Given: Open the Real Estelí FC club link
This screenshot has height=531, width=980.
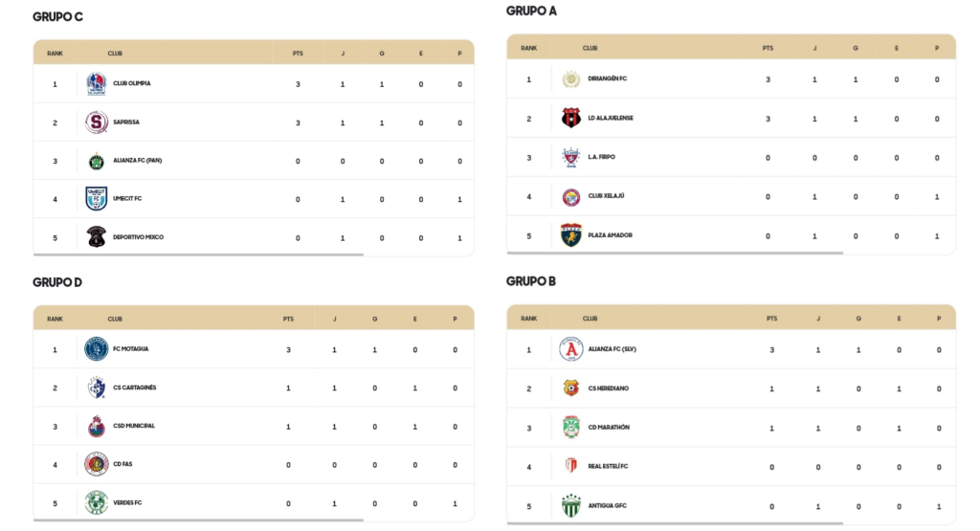Looking at the screenshot, I should tap(608, 467).
